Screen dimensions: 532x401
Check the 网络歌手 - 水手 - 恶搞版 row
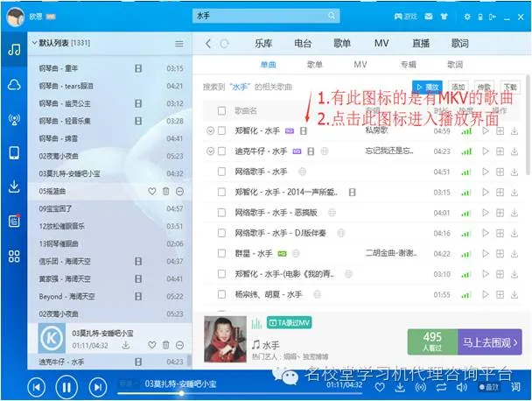(x=221, y=213)
